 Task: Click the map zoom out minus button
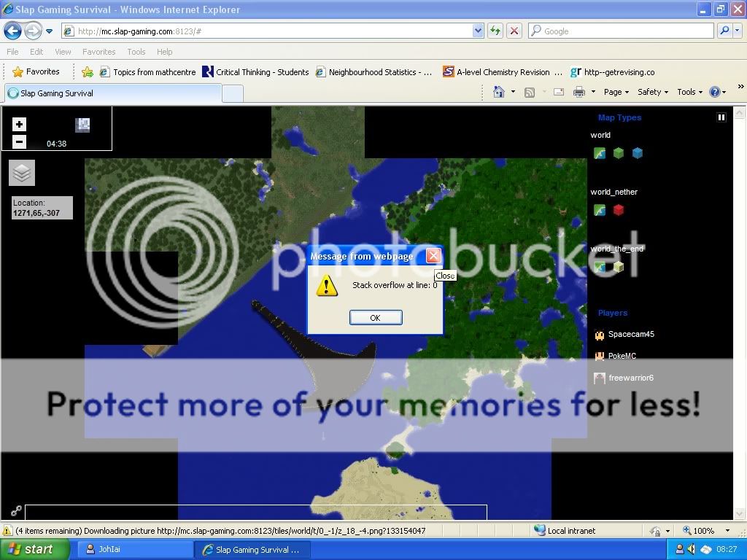pos(20,141)
